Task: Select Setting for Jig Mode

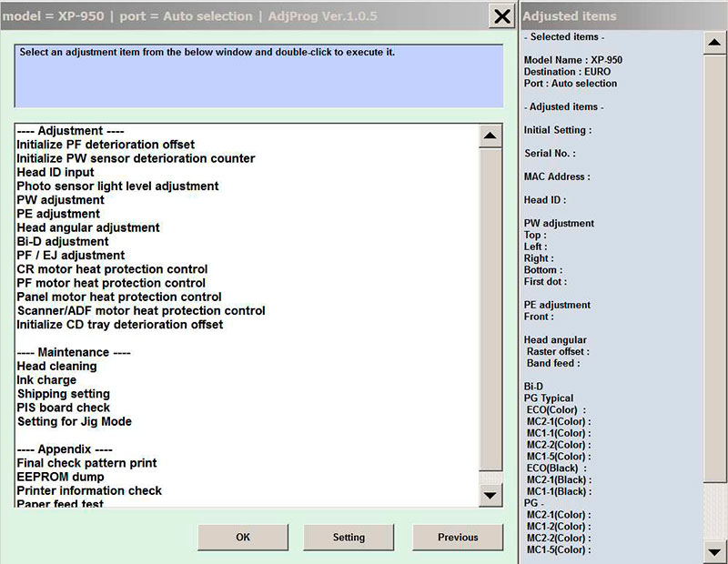Action: [75, 422]
